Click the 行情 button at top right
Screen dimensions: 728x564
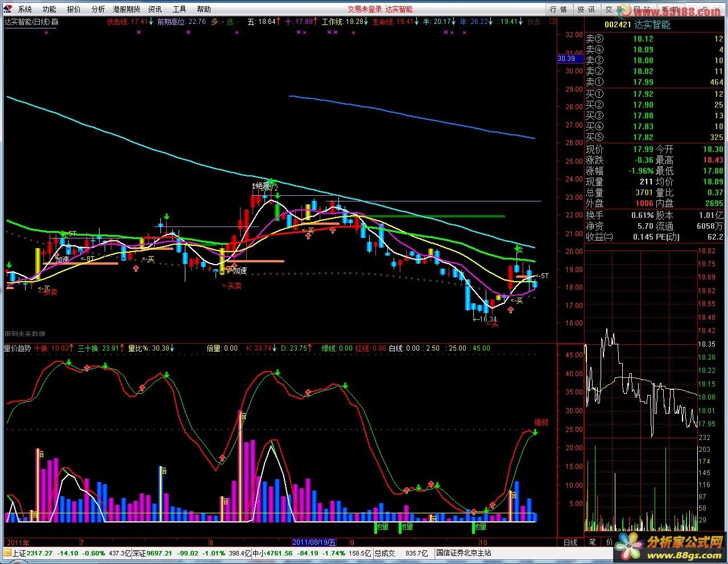point(559,9)
